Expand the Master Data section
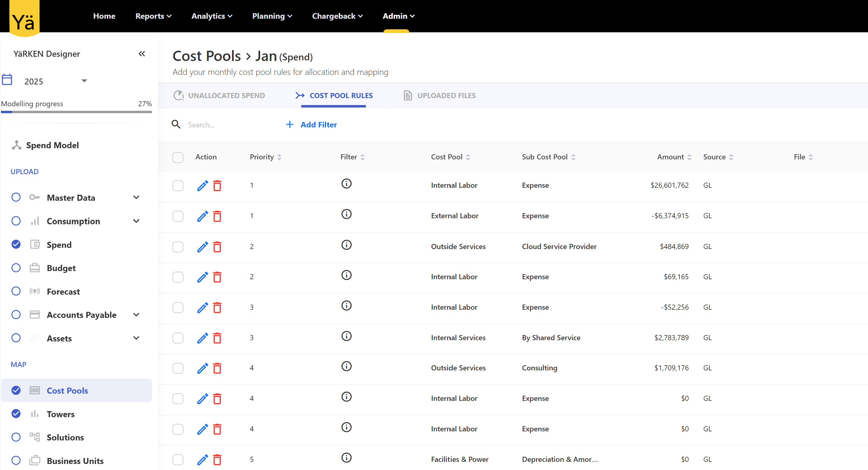 coord(136,198)
